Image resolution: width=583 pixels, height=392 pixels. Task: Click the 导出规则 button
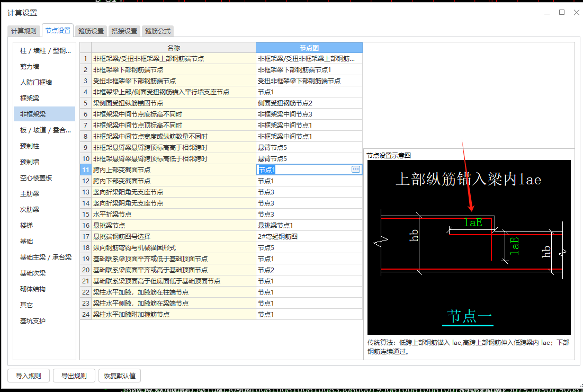point(74,376)
